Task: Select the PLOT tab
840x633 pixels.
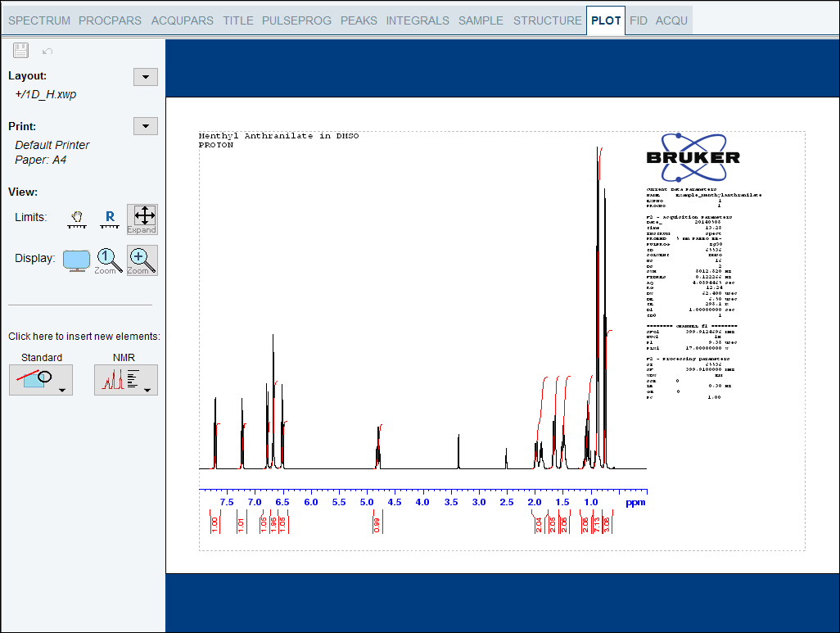Action: coord(606,20)
